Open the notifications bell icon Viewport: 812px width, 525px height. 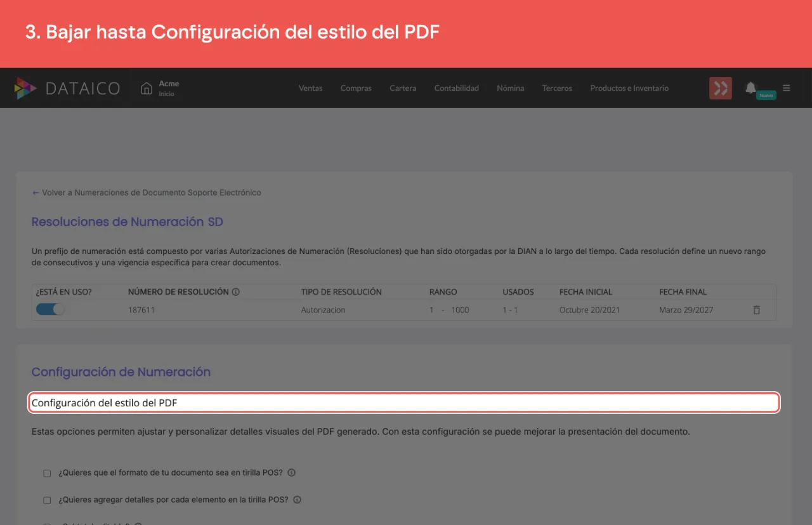point(750,88)
